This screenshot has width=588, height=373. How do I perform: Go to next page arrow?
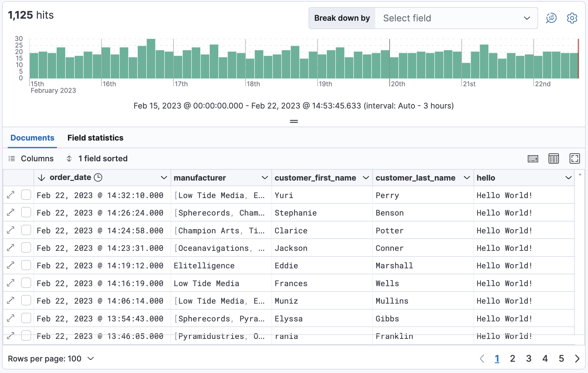(577, 359)
